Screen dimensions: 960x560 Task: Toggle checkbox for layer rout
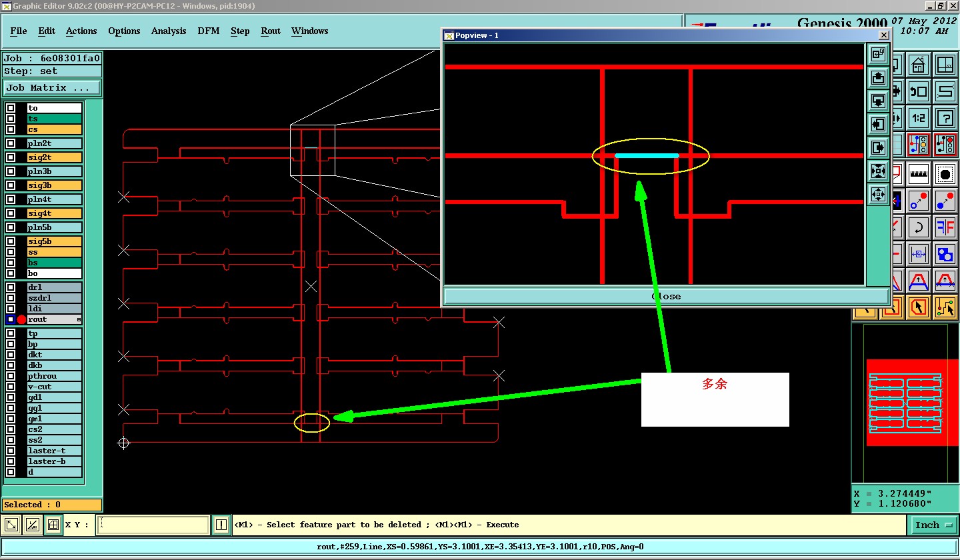click(11, 319)
